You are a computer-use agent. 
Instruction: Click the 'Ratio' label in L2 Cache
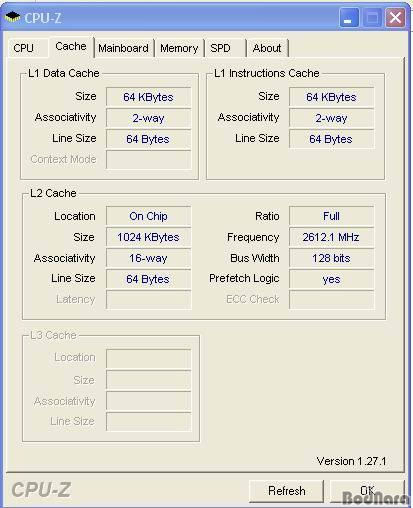coord(267,216)
